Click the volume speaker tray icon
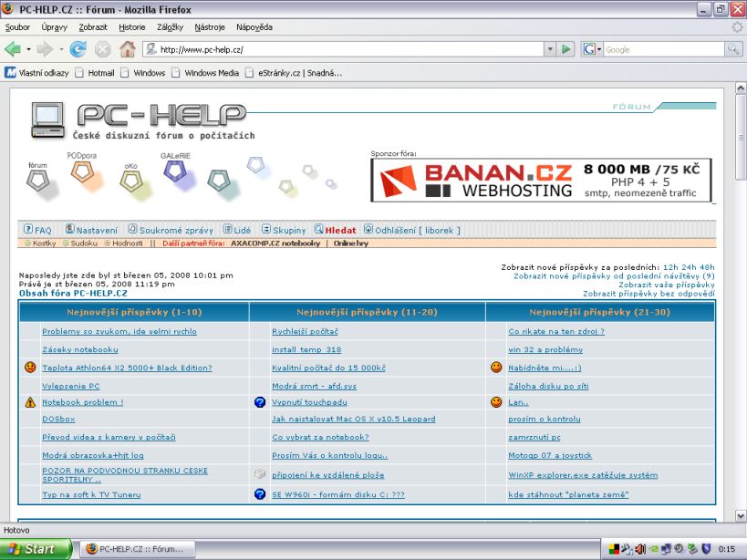This screenshot has width=747, height=560. click(640, 549)
